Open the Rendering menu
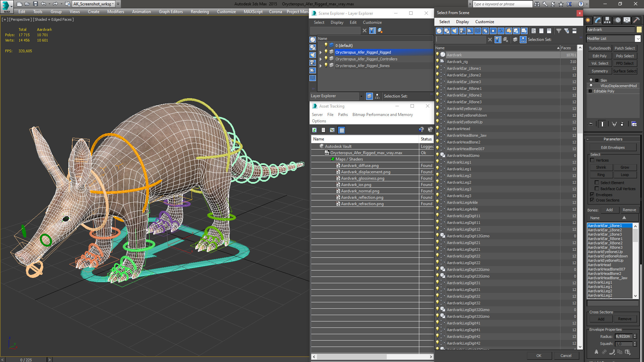The height and width of the screenshot is (362, 644). point(200,12)
